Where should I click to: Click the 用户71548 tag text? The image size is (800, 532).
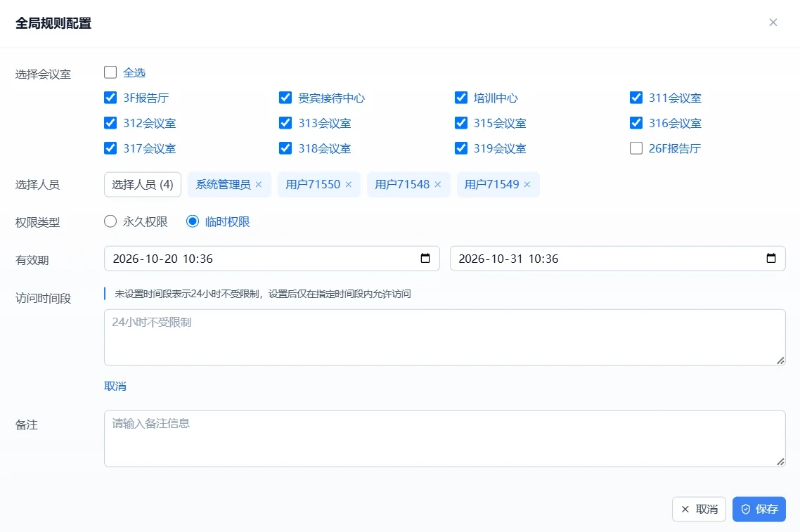pos(402,185)
